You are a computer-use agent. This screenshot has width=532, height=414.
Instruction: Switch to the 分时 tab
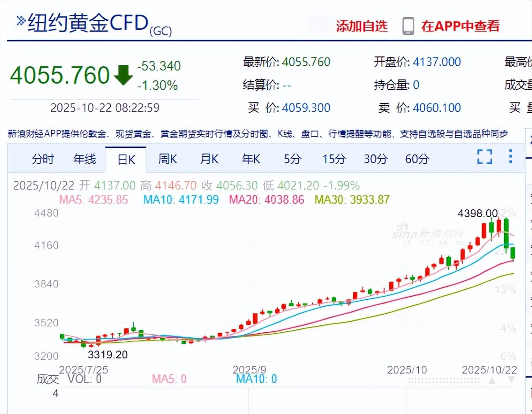pyautogui.click(x=43, y=159)
